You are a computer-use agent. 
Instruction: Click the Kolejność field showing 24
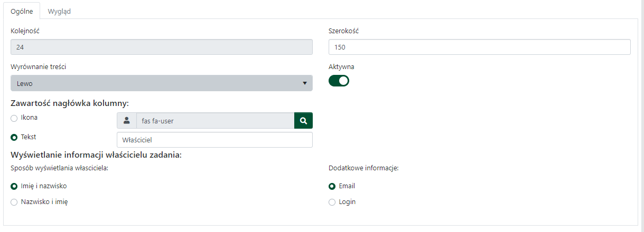point(161,47)
